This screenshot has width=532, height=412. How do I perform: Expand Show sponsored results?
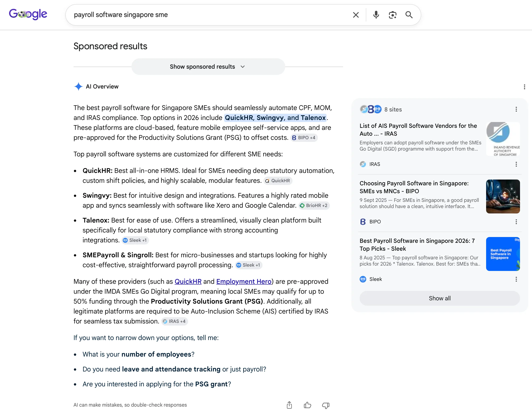(208, 67)
